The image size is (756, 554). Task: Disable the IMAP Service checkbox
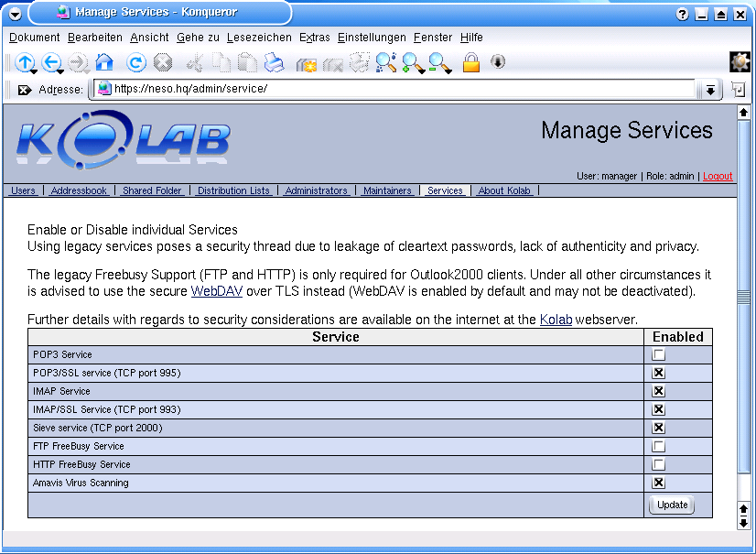[659, 391]
